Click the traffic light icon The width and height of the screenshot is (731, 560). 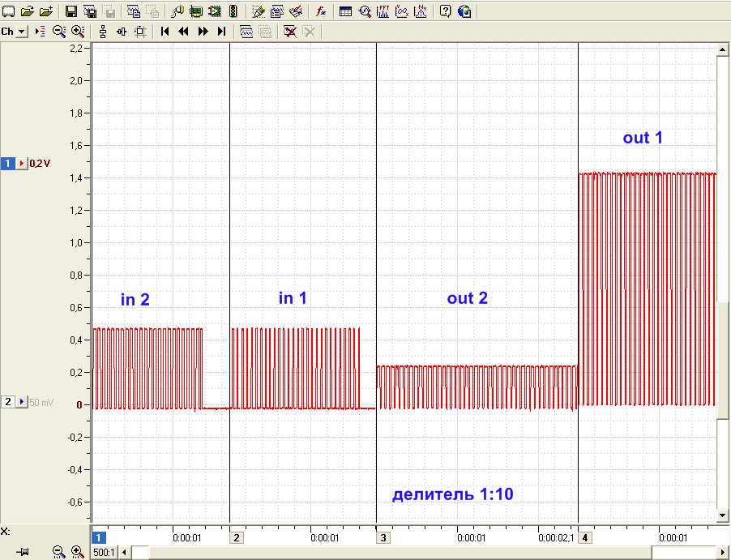233,11
